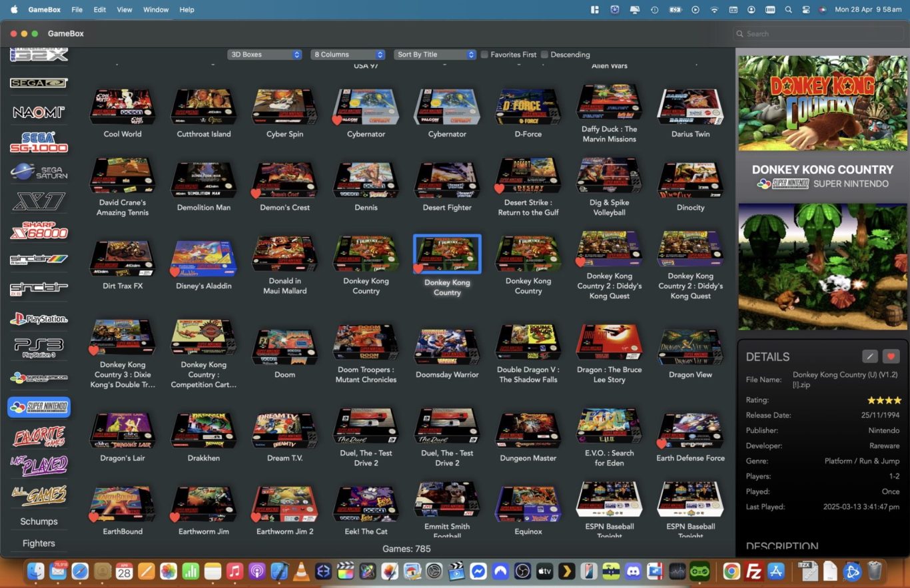Open the Sega SG-1000 system logo

point(39,142)
